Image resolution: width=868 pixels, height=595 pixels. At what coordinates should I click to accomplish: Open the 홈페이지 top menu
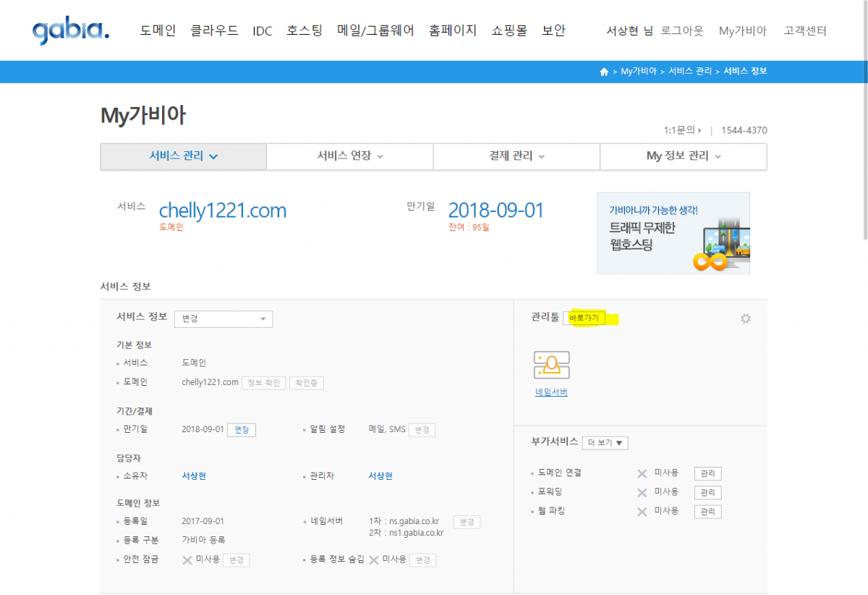pyautogui.click(x=453, y=30)
